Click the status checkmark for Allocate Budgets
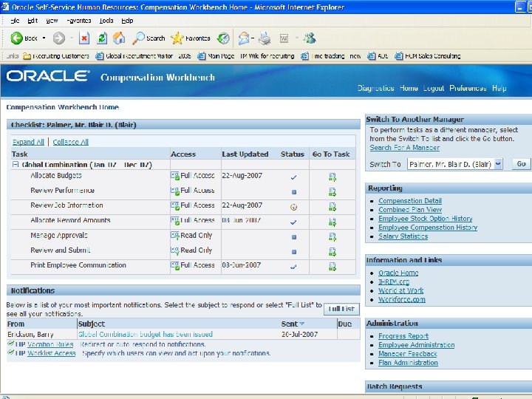The height and width of the screenshot is (399, 532). [294, 177]
